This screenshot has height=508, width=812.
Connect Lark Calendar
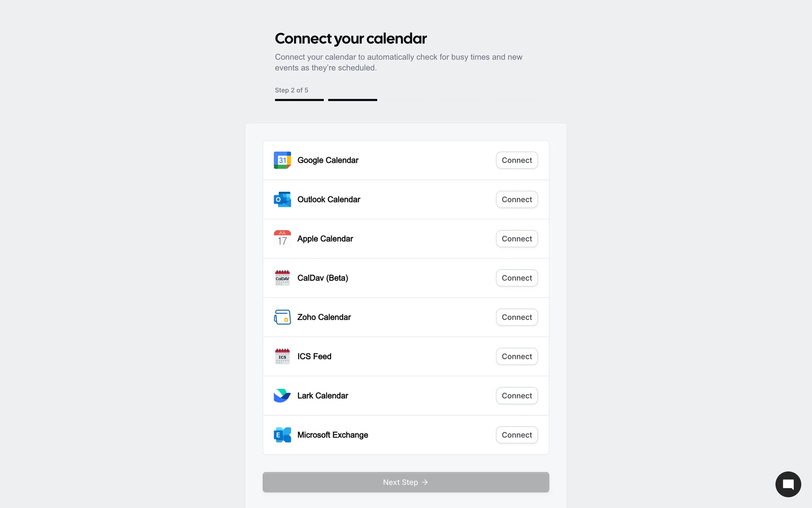click(517, 396)
